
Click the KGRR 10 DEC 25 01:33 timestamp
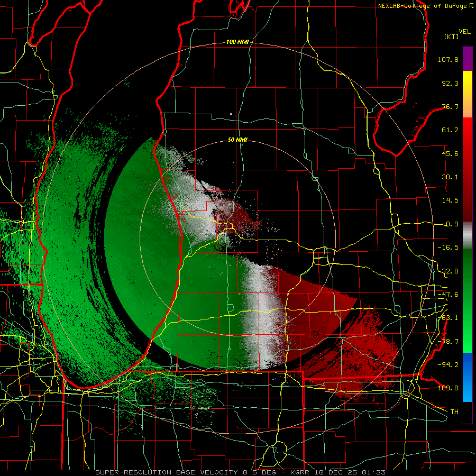(338, 472)
